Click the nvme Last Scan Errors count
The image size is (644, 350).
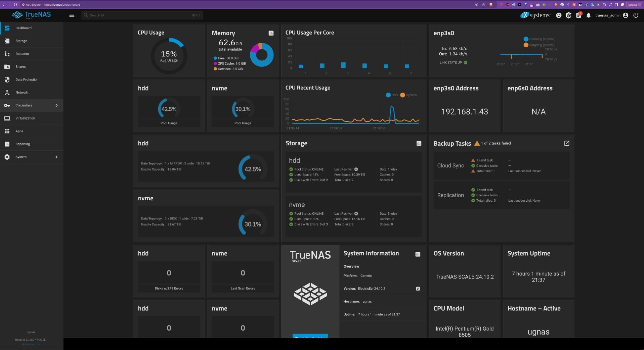click(x=243, y=273)
